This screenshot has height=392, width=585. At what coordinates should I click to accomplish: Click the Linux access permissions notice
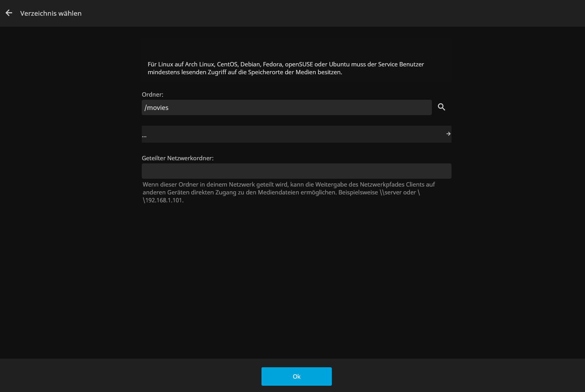click(285, 68)
